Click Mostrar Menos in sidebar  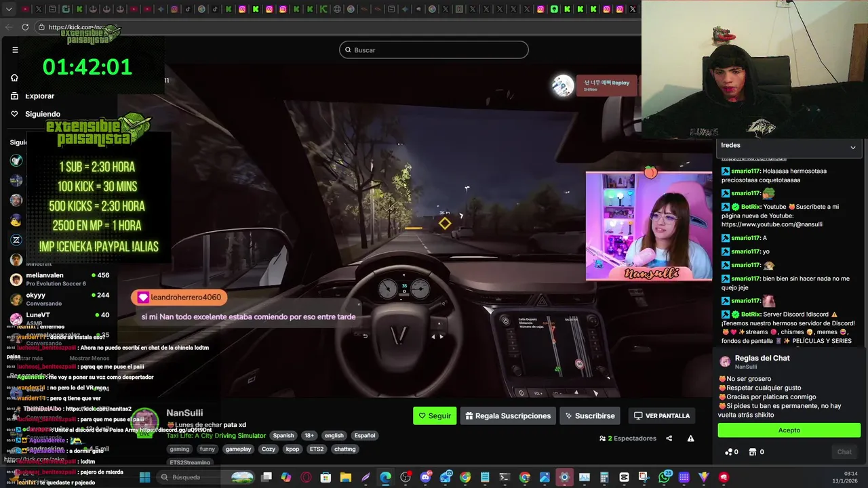pyautogui.click(x=89, y=358)
